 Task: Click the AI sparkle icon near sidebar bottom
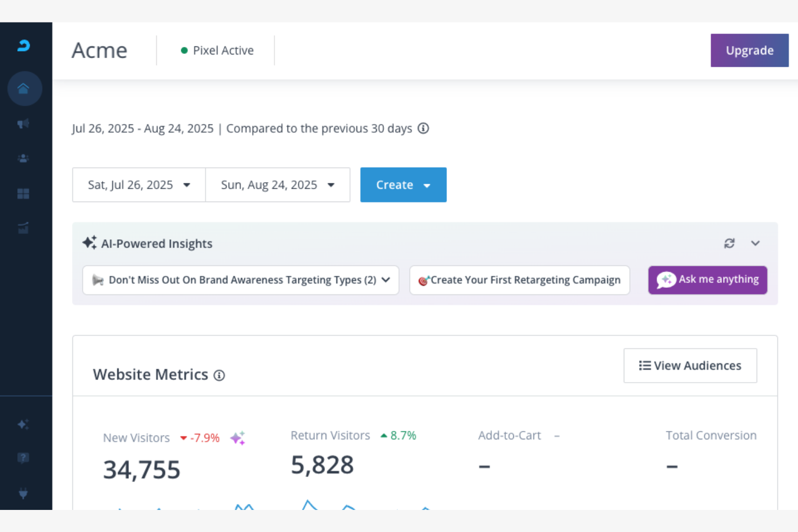23,424
